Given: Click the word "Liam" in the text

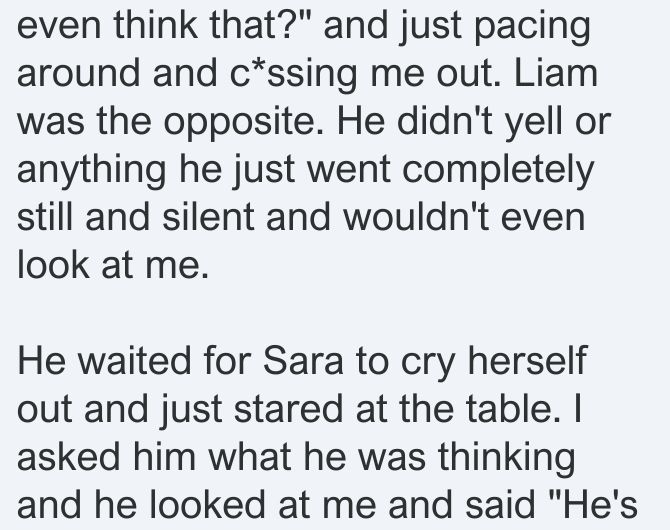Looking at the screenshot, I should tap(555, 74).
